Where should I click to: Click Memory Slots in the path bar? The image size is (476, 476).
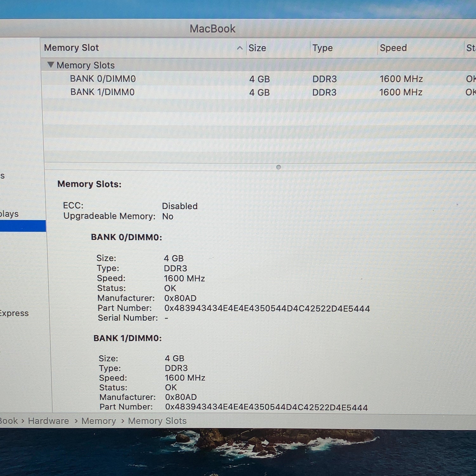157,421
